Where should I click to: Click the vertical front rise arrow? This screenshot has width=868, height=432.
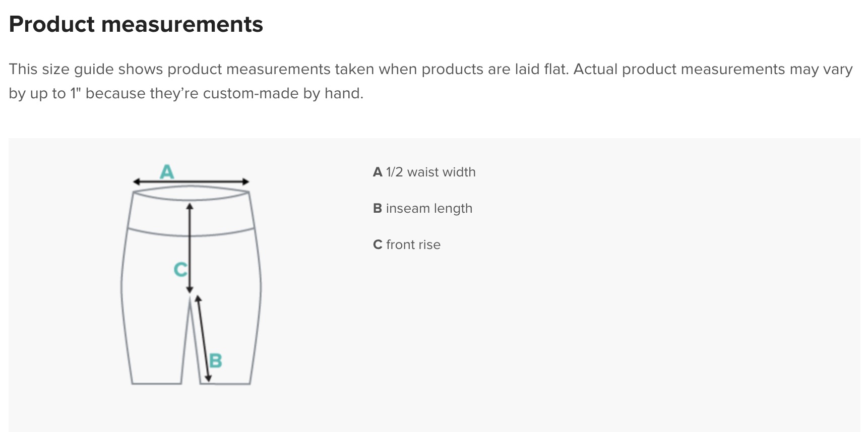coord(190,248)
